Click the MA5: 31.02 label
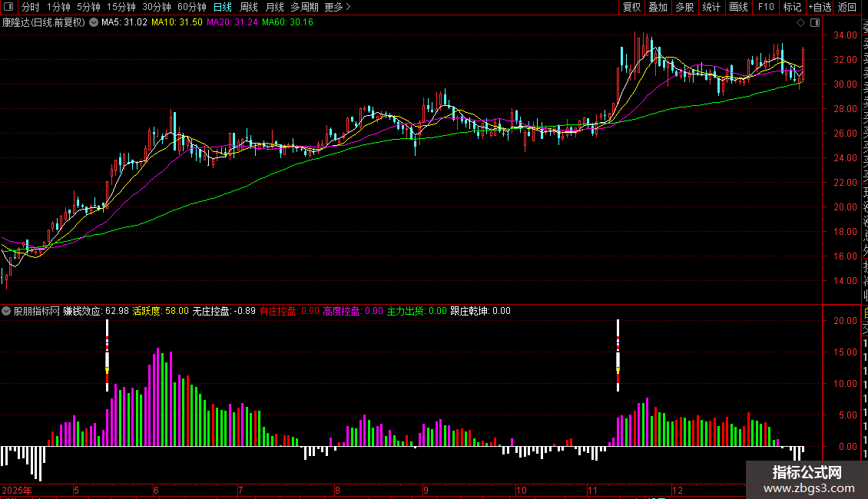 (124, 22)
